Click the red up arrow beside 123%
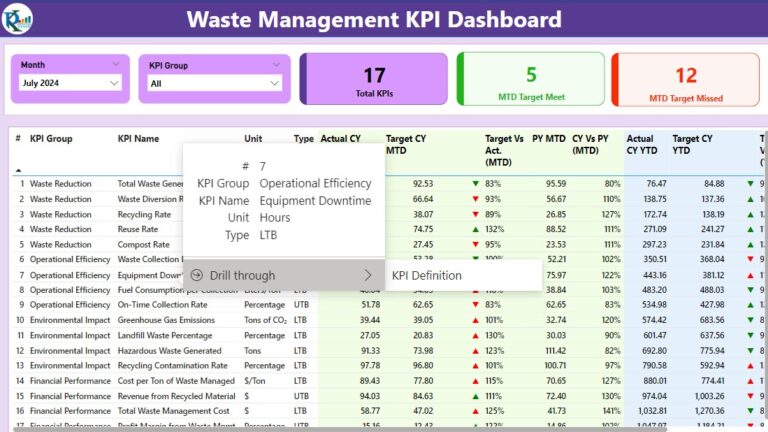The image size is (768, 432). (475, 351)
